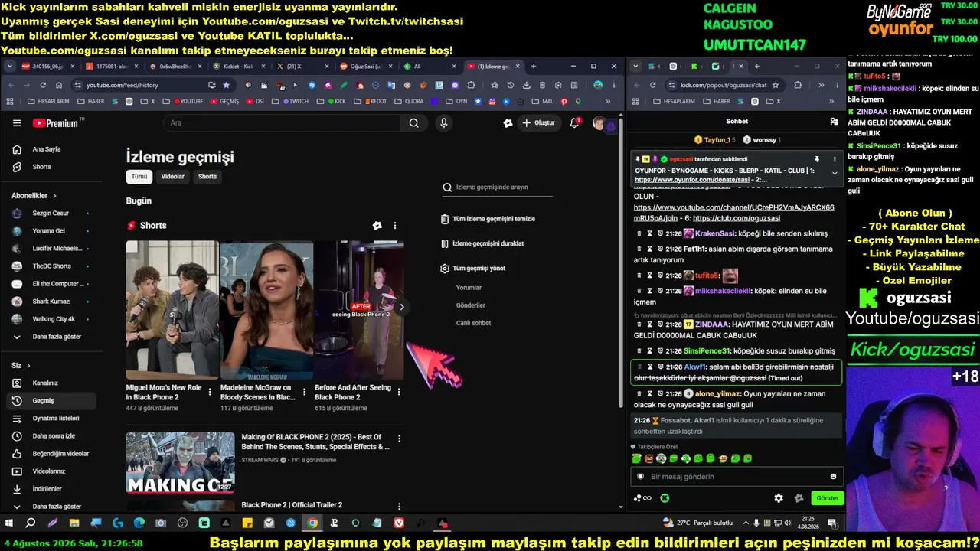Screen dimensions: 980x551
Task: Open the Canlı sohbet history link
Action: pos(473,323)
